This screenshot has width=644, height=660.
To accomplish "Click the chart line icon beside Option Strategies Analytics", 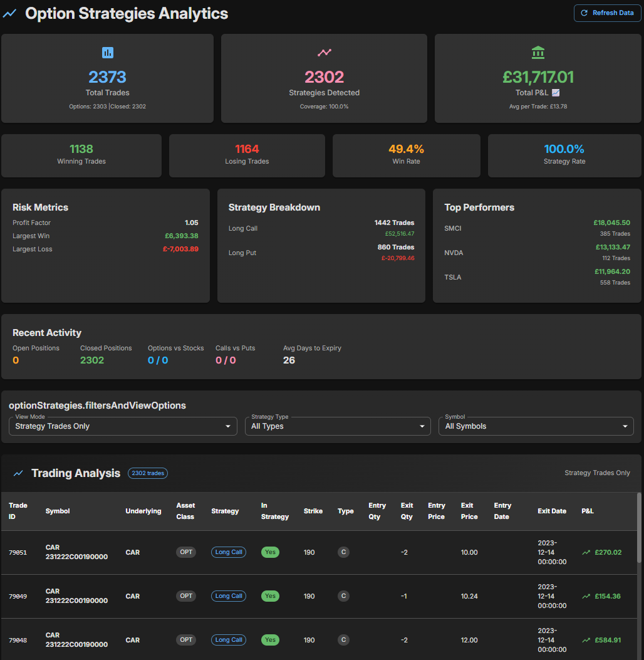I will click(10, 13).
